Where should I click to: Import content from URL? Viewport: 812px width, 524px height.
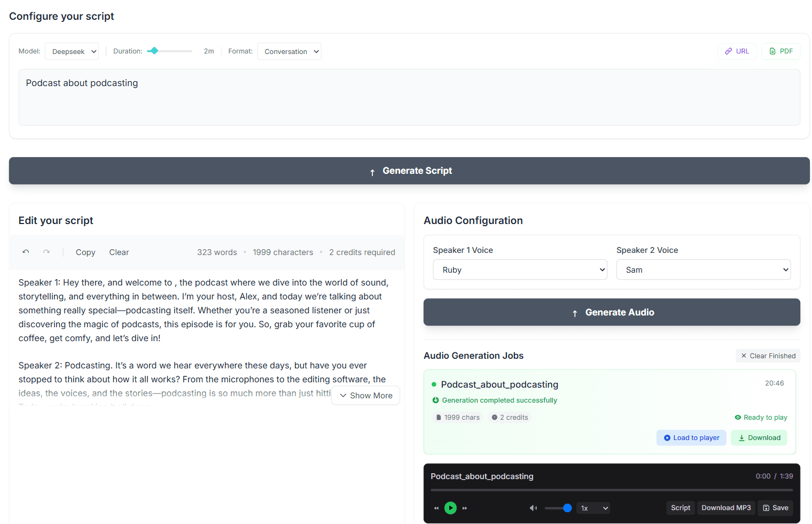737,51
